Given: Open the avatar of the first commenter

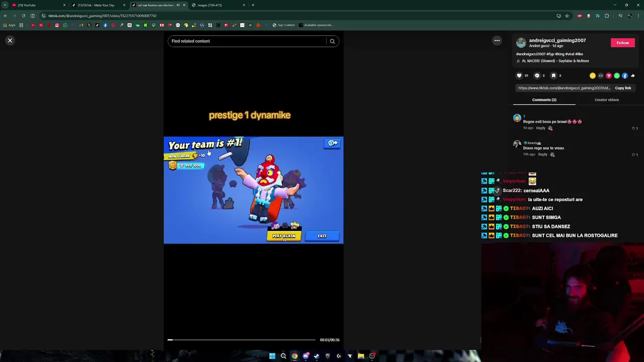Looking at the screenshot, I should pos(517,118).
